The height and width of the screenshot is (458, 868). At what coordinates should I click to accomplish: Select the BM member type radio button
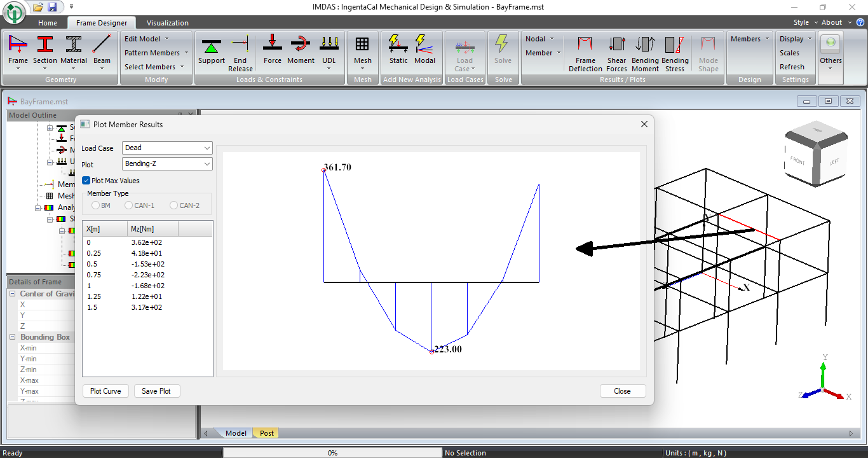[96, 205]
